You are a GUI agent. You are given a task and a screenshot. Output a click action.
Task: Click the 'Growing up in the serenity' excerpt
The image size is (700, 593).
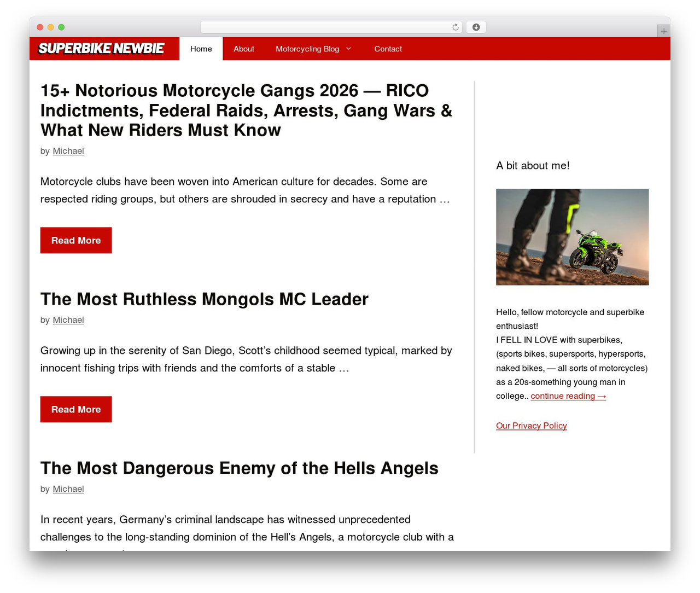tap(246, 359)
